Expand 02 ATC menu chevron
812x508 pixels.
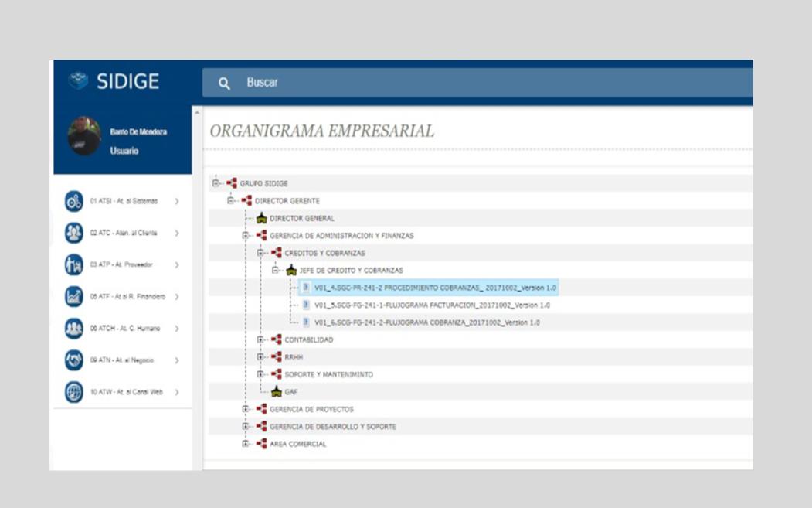point(177,234)
